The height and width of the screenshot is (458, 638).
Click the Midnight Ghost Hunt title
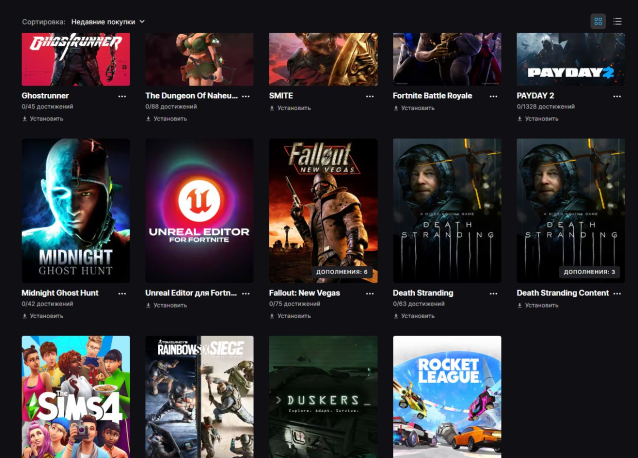tap(60, 293)
